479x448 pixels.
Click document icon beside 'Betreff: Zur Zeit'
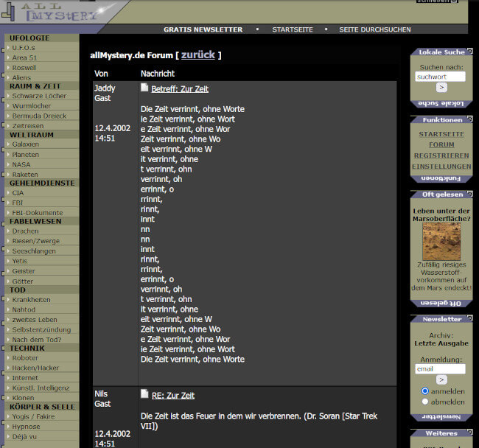click(x=145, y=88)
